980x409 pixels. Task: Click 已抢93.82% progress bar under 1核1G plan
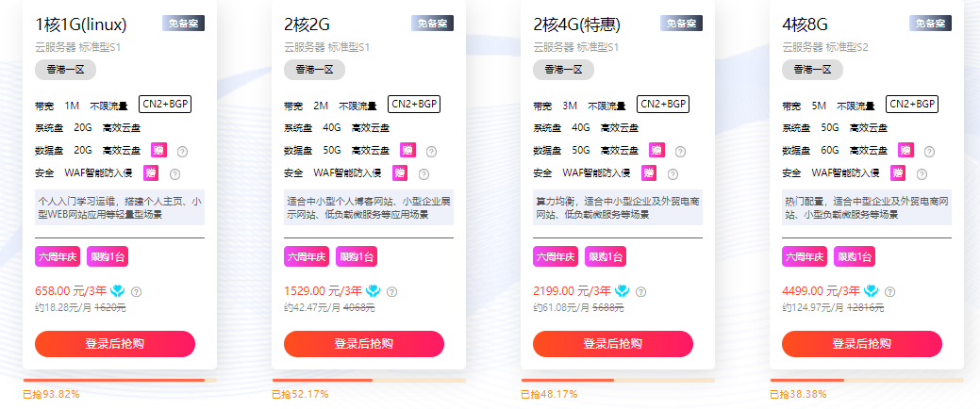[x=120, y=380]
